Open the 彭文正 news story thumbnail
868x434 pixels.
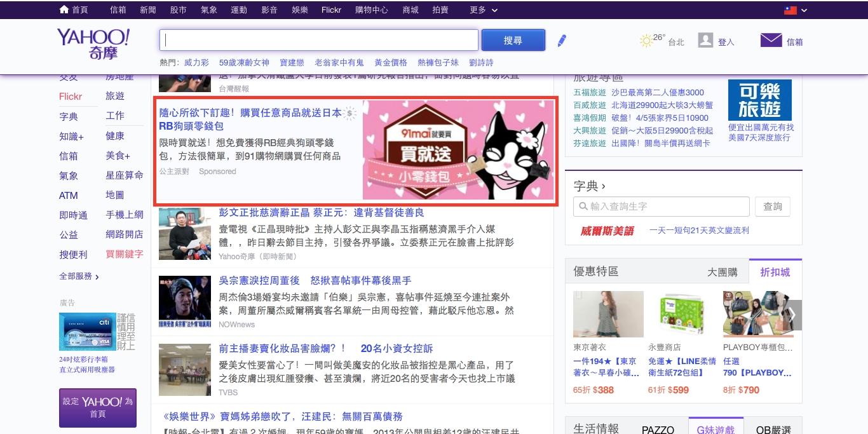(185, 234)
